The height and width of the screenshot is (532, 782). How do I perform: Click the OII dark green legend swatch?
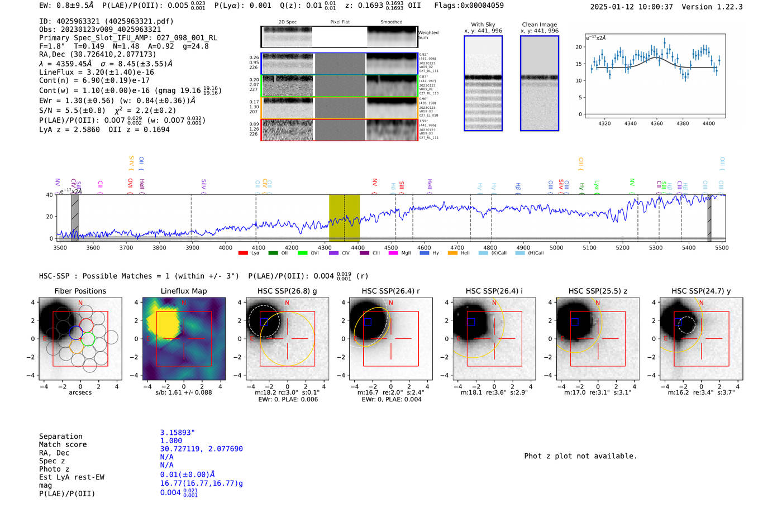pos(273,253)
